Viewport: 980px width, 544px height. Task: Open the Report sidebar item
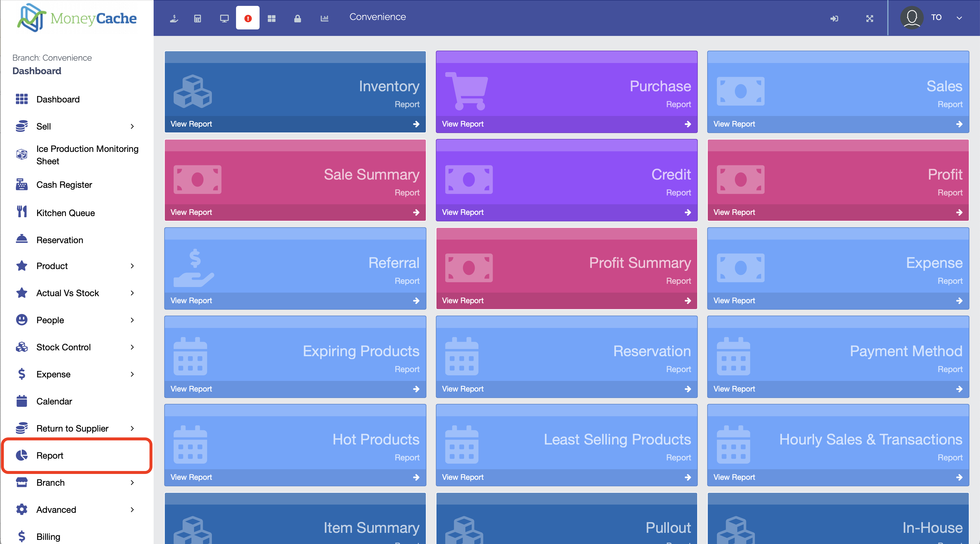pos(50,455)
